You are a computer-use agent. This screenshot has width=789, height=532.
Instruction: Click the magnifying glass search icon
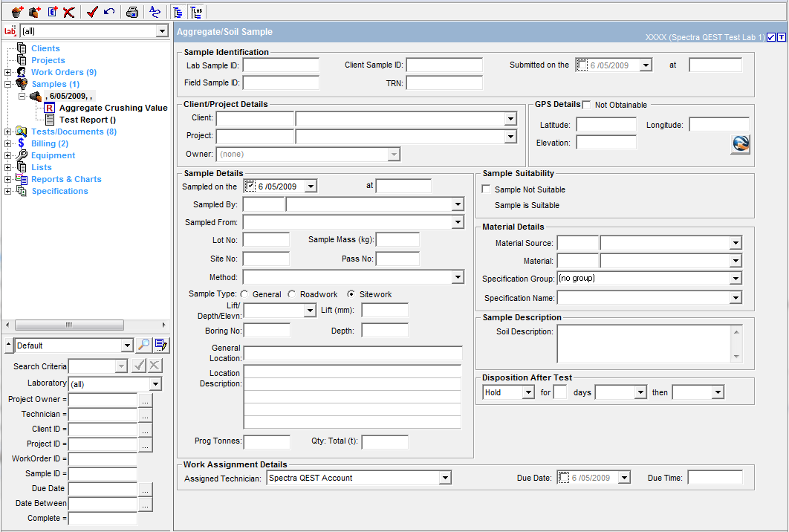(144, 346)
